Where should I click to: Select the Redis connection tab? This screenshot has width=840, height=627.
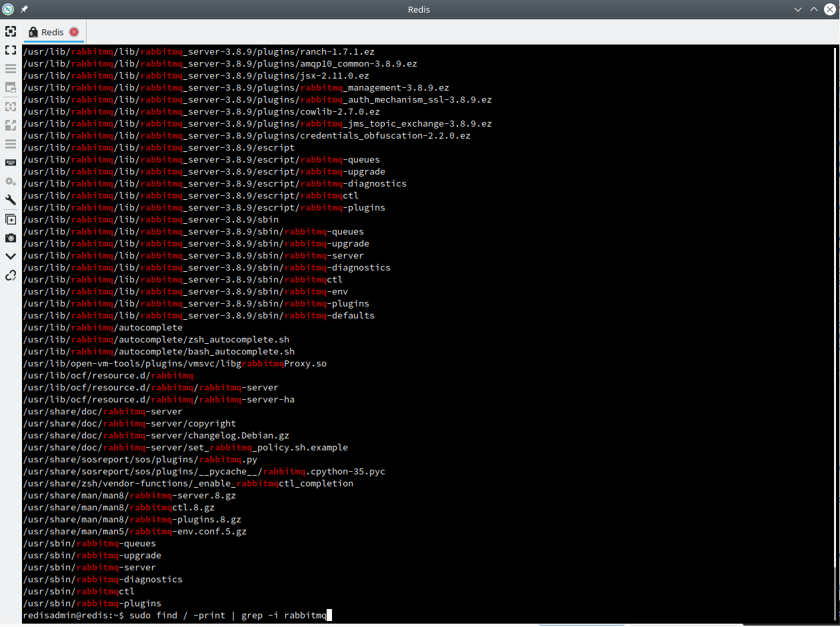53,32
